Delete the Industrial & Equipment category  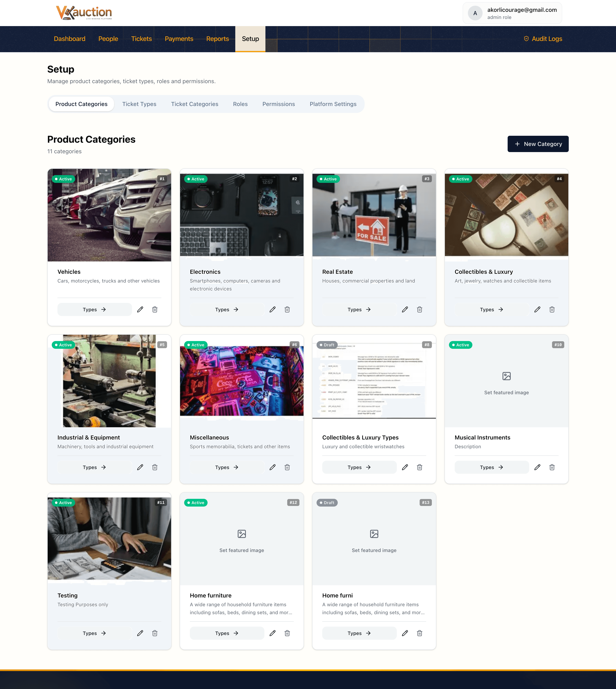(x=155, y=467)
